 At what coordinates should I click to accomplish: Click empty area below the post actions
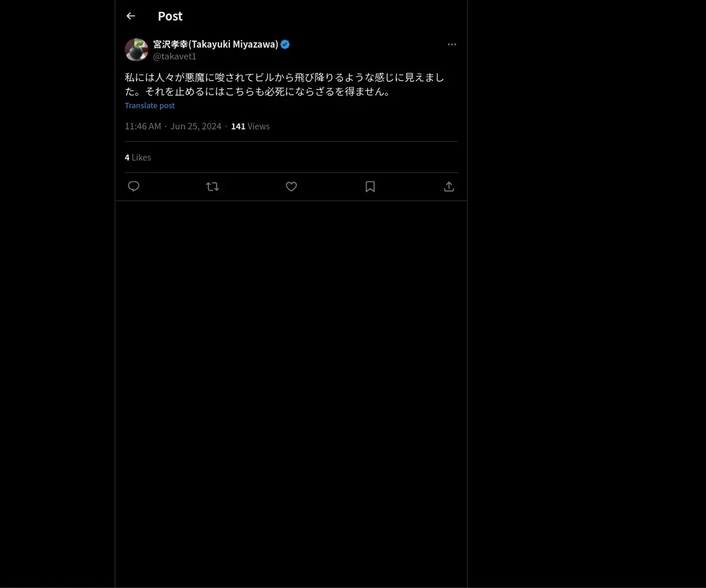coord(291,394)
